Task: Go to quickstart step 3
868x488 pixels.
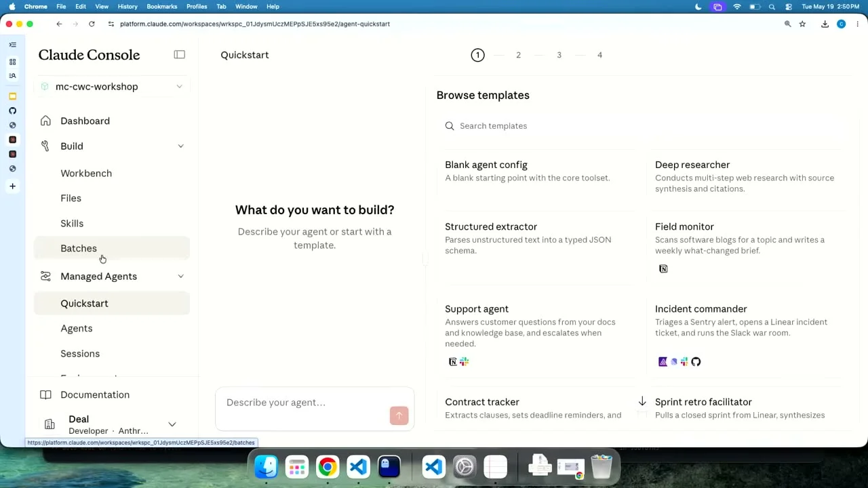Action: click(559, 55)
